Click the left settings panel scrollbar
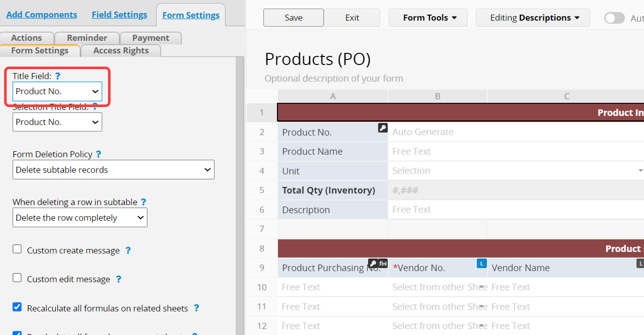644x335 pixels. [x=240, y=196]
